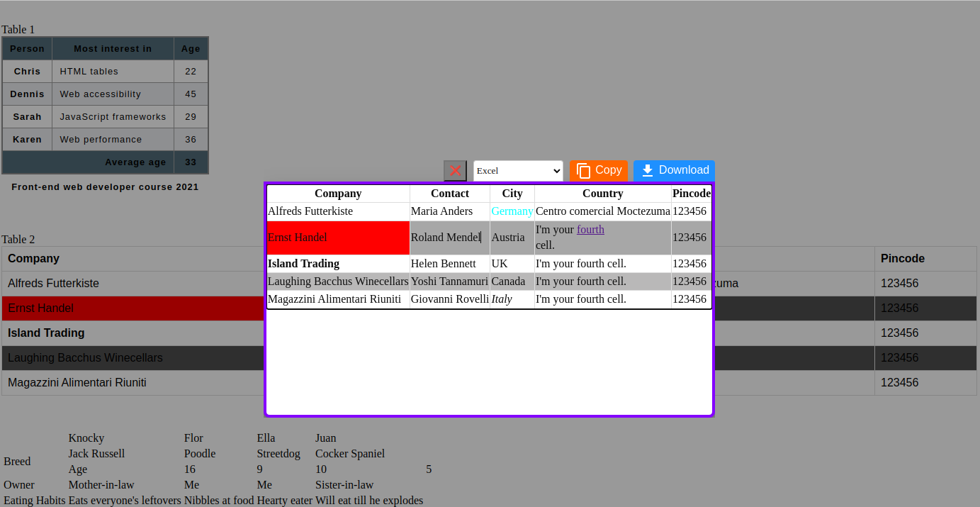980x507 pixels.
Task: Click the Pincode header in preview table
Action: [x=691, y=194]
